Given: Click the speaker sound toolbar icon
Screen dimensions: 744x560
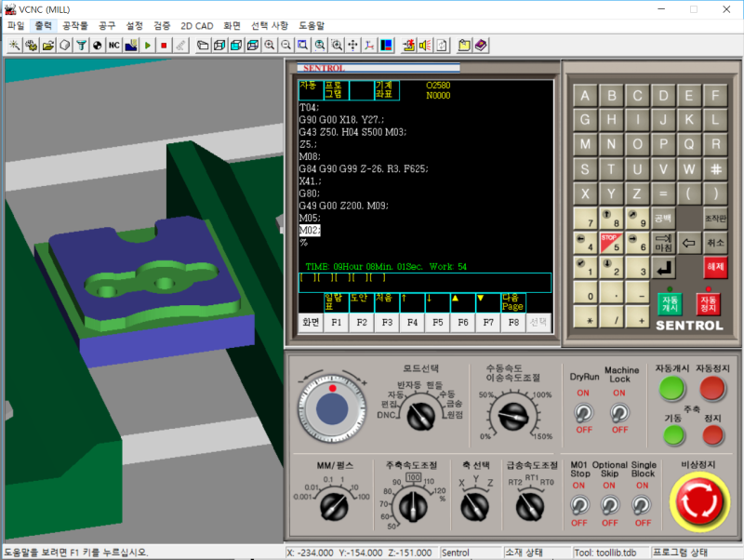Looking at the screenshot, I should tap(425, 45).
